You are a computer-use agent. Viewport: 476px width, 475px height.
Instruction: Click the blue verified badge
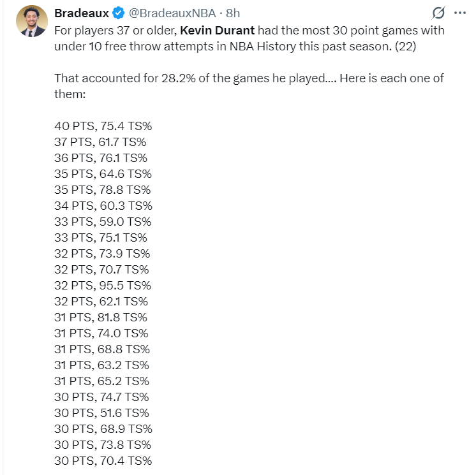pos(119,13)
